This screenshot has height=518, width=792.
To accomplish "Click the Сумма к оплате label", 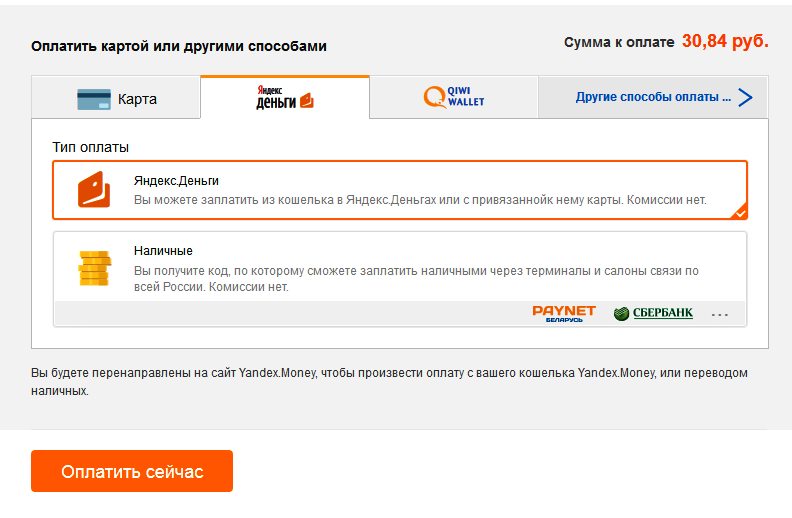I will tap(619, 42).
